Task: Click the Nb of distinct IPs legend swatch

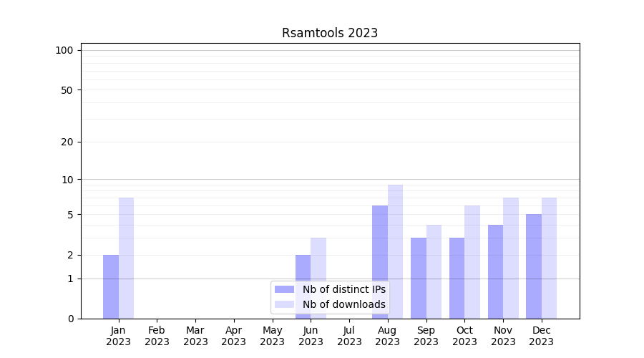Action: click(284, 289)
